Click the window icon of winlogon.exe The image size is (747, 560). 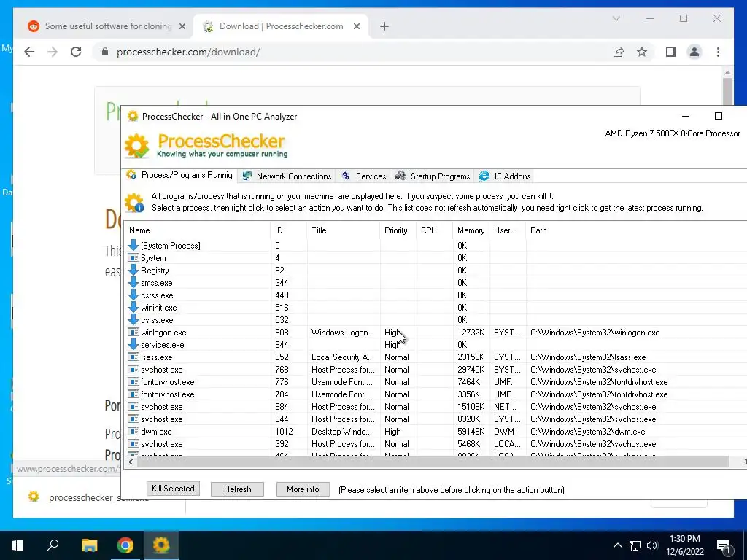[x=133, y=332]
